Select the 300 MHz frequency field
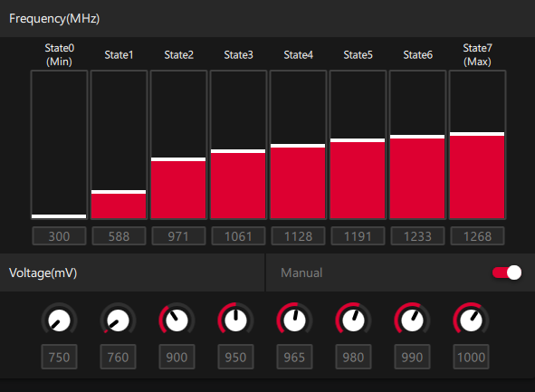This screenshot has width=535, height=392. click(59, 236)
